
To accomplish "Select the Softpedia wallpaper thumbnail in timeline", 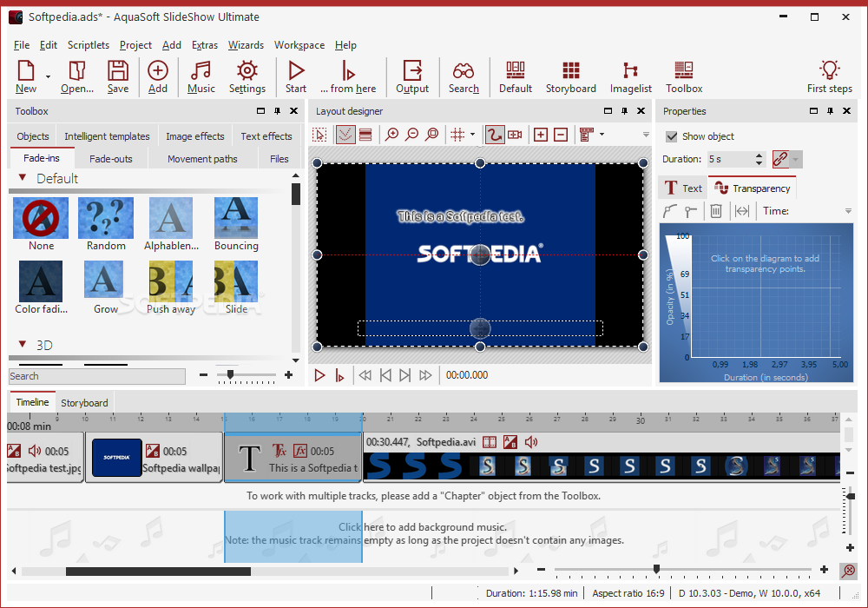I will point(116,458).
